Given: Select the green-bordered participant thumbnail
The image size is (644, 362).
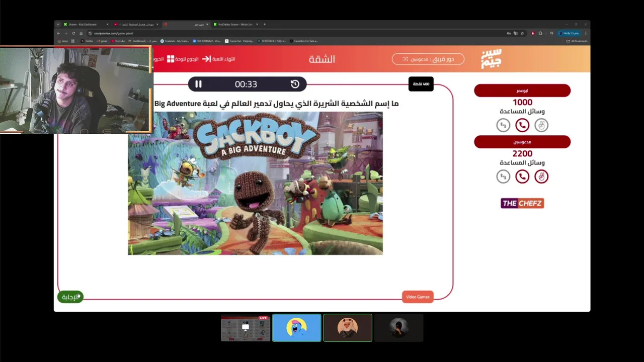Looking at the screenshot, I should click(x=348, y=328).
